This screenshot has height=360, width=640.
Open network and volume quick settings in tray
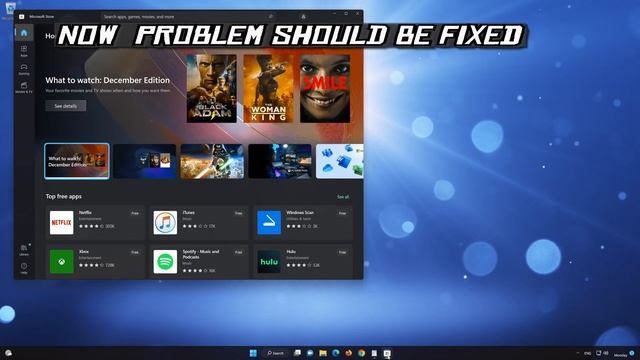pyautogui.click(x=602, y=353)
